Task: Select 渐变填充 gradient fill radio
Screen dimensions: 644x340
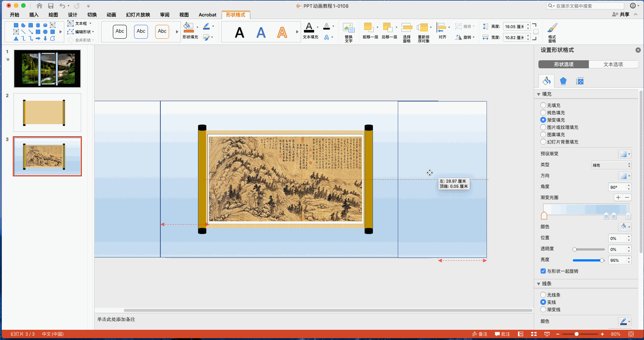Action: 543,120
